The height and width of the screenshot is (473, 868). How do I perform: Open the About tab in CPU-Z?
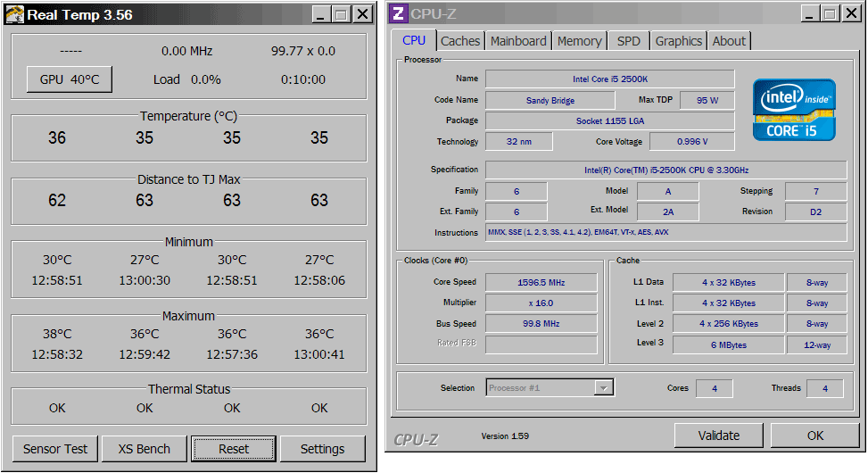click(729, 41)
